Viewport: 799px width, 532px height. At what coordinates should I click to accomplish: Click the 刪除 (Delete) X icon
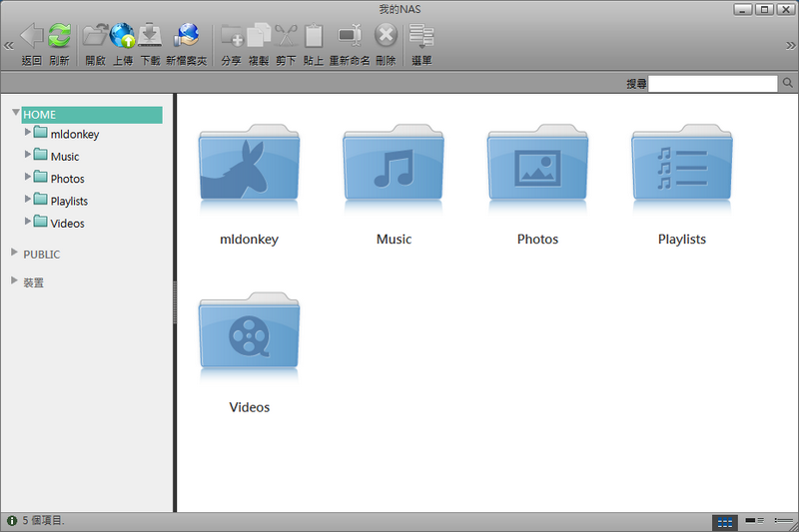coord(386,36)
